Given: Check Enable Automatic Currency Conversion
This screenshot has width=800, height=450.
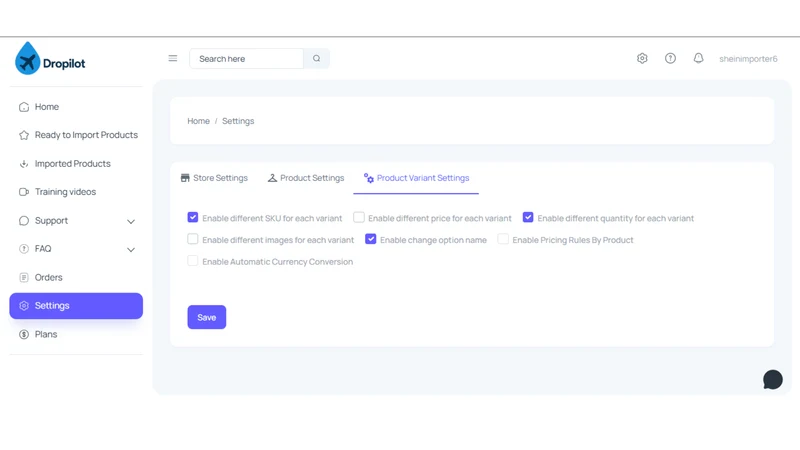Looking at the screenshot, I should (x=193, y=261).
